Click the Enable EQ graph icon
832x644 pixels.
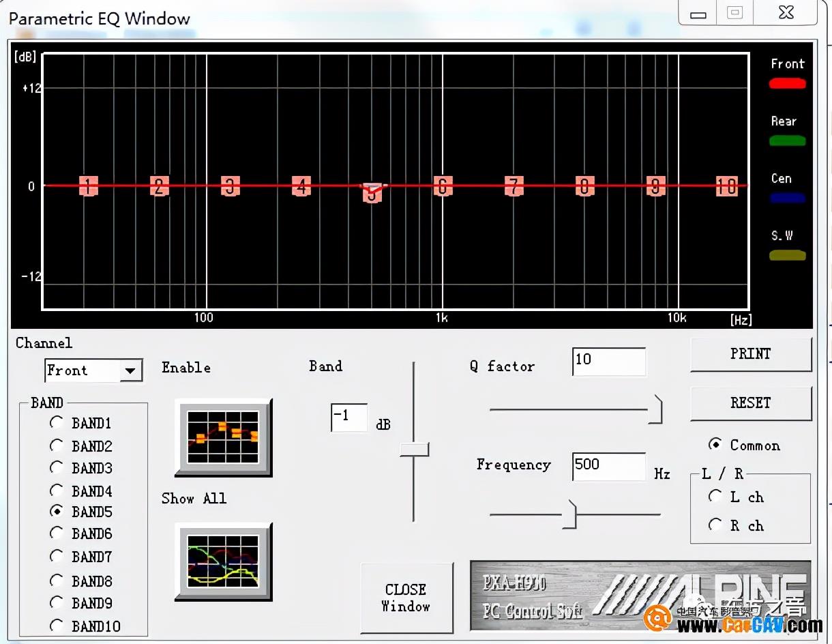click(x=223, y=437)
